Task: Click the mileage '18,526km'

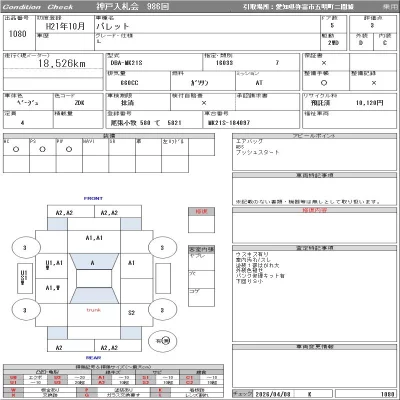Action: tap(62, 63)
